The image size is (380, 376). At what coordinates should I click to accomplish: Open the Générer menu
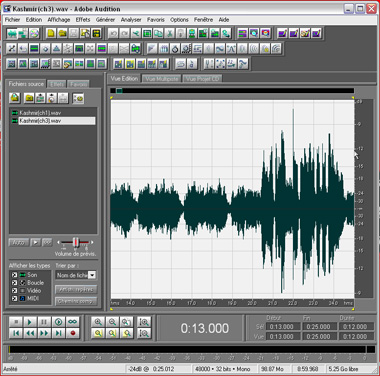105,20
